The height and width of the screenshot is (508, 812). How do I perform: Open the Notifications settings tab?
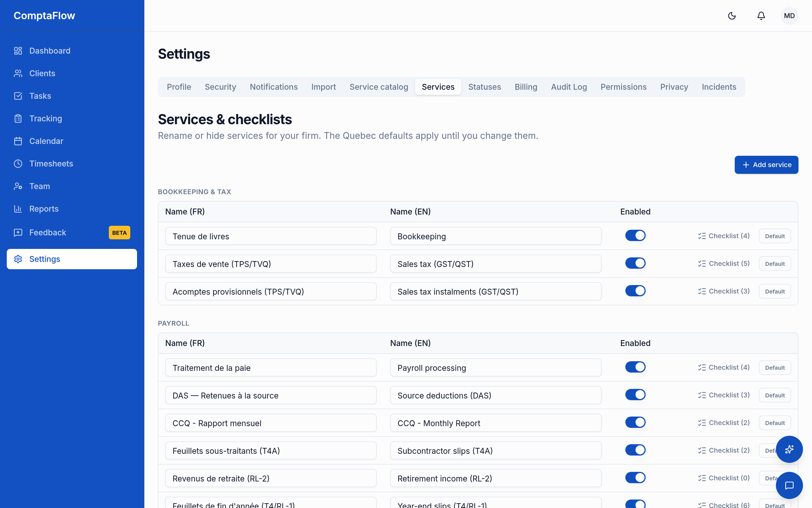coord(273,87)
